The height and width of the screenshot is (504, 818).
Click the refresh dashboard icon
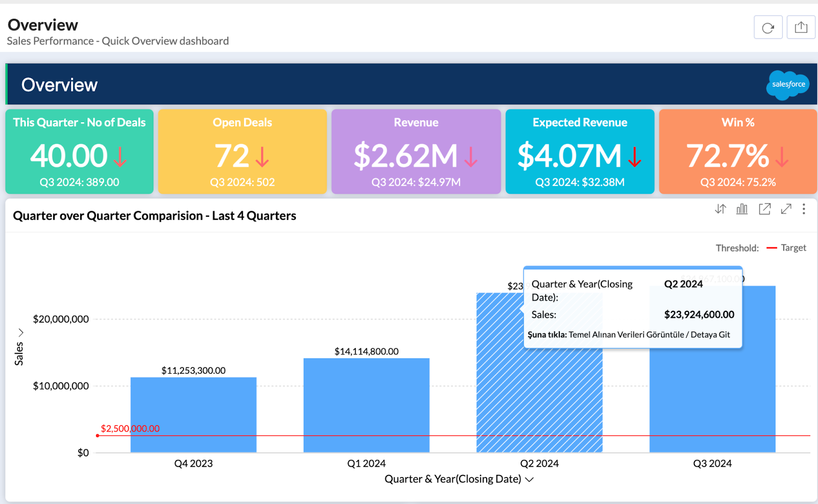click(768, 28)
